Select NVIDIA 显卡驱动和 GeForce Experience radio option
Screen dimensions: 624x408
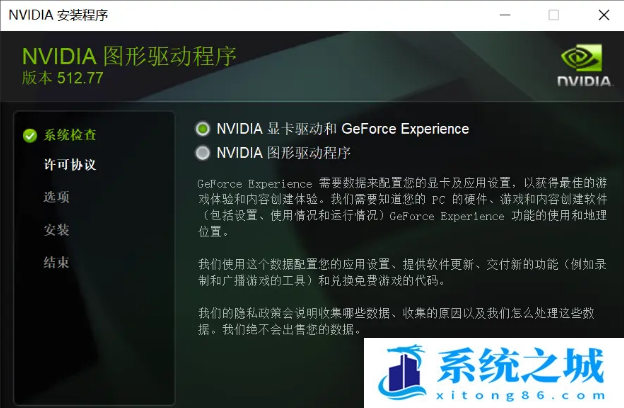pyautogui.click(x=204, y=129)
